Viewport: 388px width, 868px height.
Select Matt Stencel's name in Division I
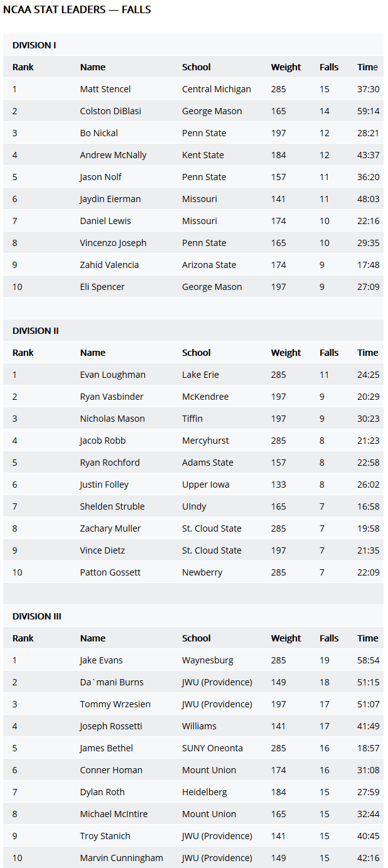(105, 89)
